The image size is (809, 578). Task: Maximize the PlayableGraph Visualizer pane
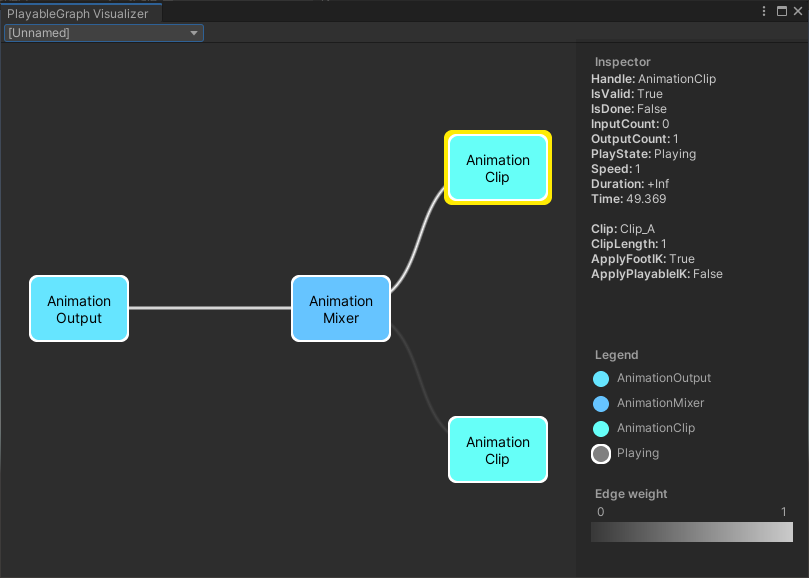point(783,11)
